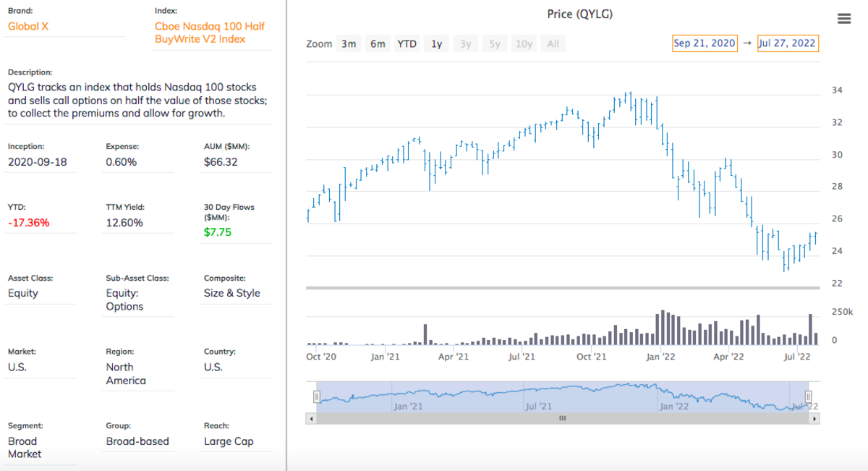
Task: Open Cboe Nasdaq 100 Half BuyWrite index link
Action: (x=200, y=33)
